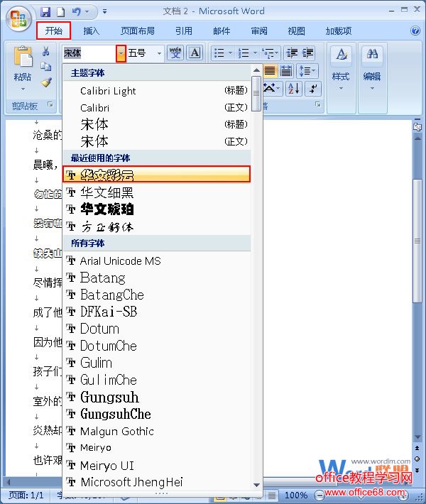Open the 引用 tab
Image resolution: width=426 pixels, height=504 pixels.
coord(184,31)
